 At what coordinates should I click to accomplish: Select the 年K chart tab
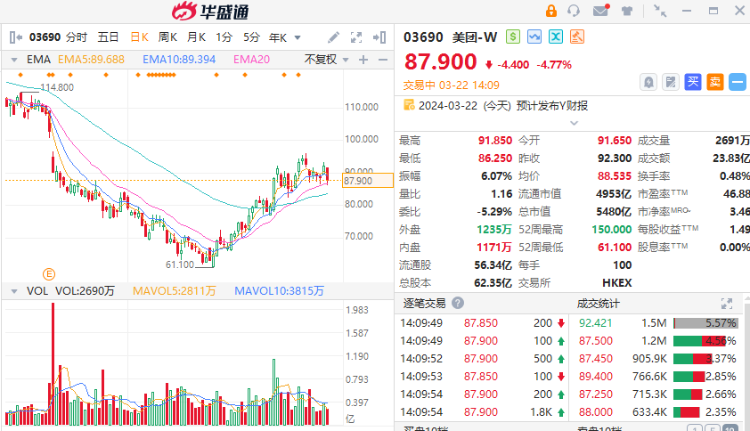click(x=278, y=37)
